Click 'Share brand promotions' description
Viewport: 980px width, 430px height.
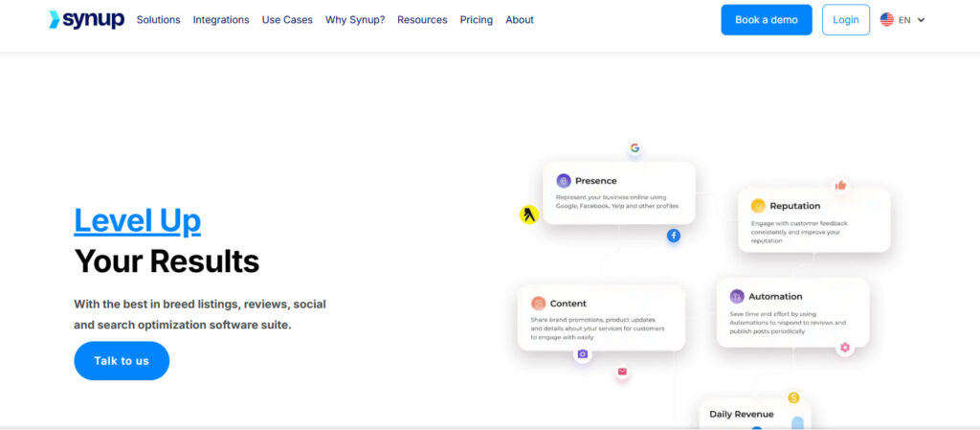[597, 328]
